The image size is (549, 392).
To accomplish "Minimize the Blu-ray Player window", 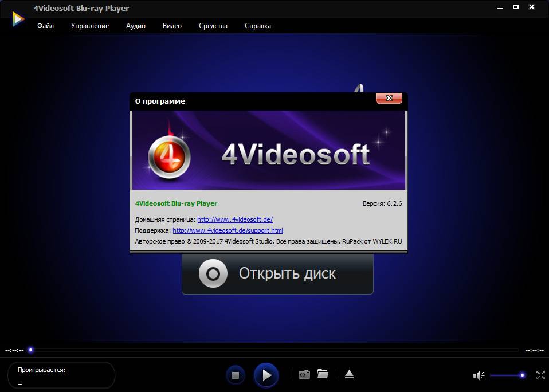I will coord(500,7).
